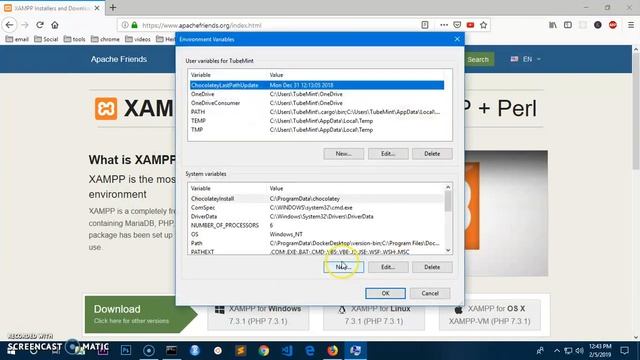This screenshot has width=640, height=360.
Task: Open the tools bookmarks folder
Action: (x=74, y=39)
